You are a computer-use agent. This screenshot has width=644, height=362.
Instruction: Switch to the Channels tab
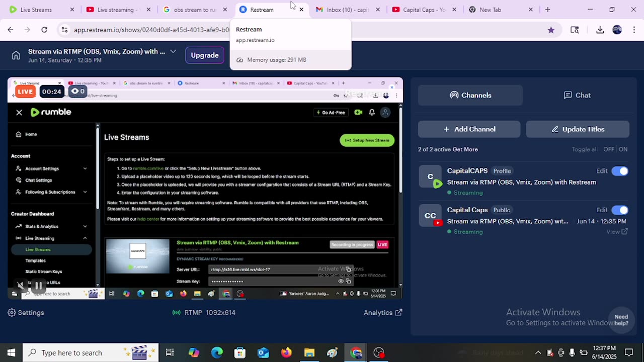470,95
